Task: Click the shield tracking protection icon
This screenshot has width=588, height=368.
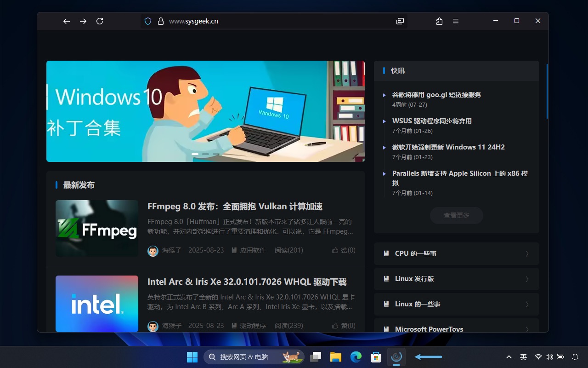Action: click(148, 21)
